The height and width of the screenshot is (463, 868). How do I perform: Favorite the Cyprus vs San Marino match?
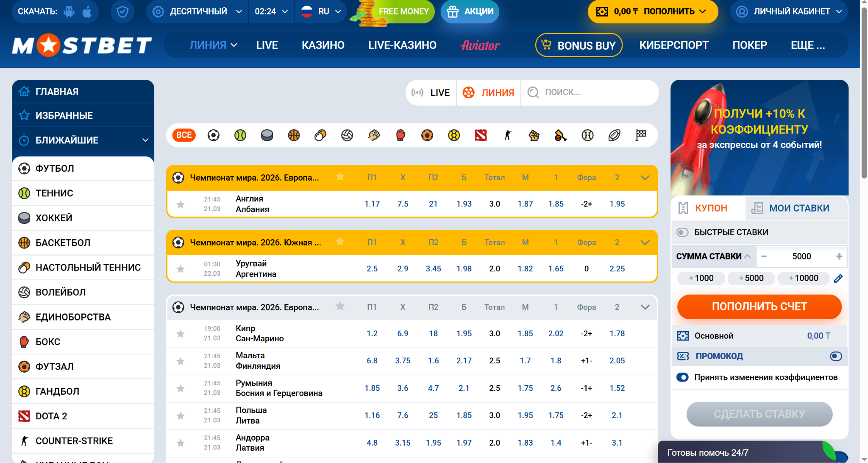click(x=181, y=334)
